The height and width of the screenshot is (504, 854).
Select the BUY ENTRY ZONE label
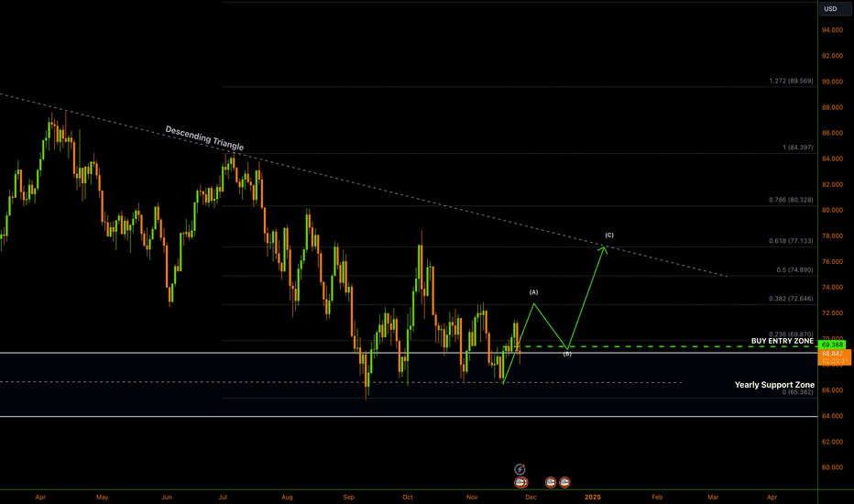783,341
